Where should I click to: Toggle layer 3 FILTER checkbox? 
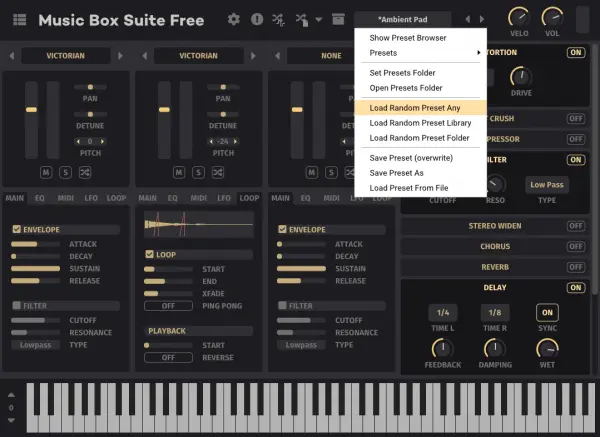(282, 305)
